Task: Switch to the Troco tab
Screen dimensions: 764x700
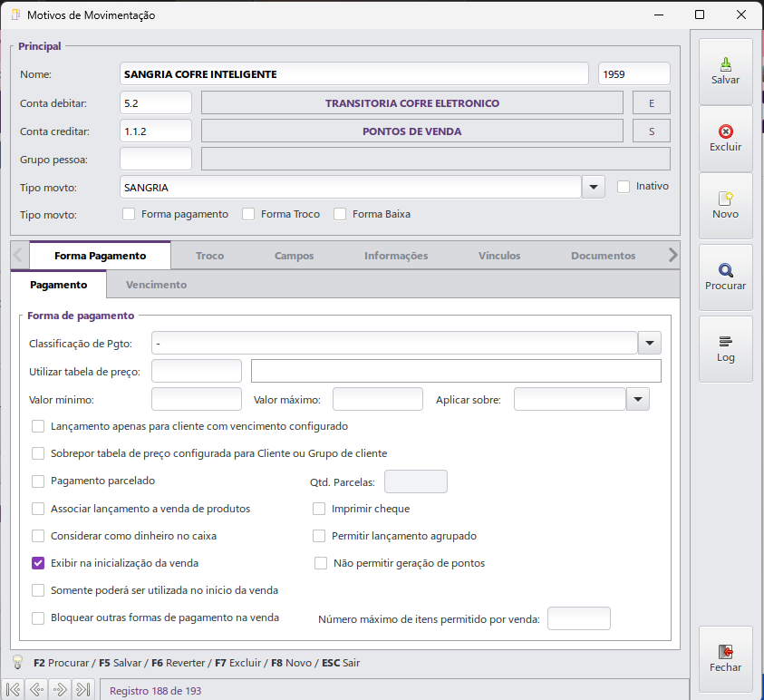Action: (209, 256)
